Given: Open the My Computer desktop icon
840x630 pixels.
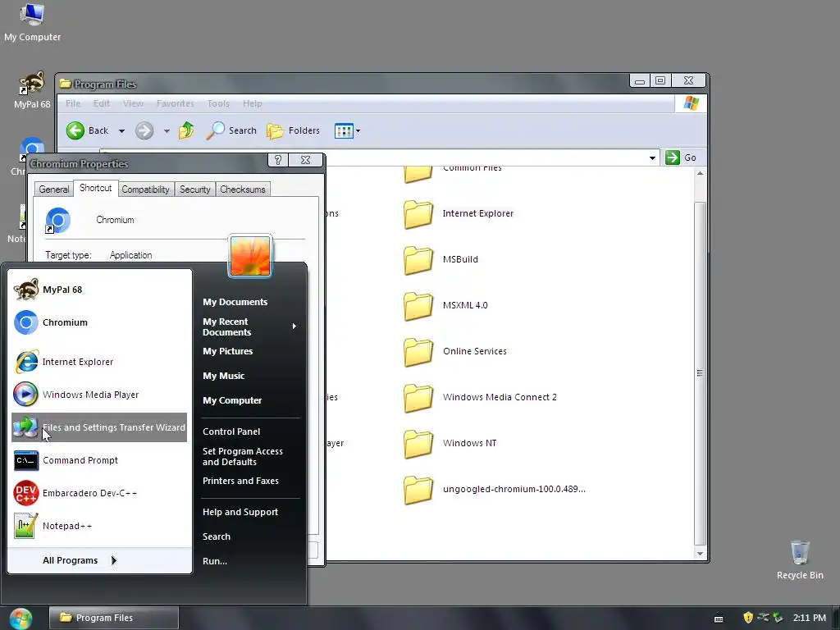Looking at the screenshot, I should pyautogui.click(x=32, y=22).
